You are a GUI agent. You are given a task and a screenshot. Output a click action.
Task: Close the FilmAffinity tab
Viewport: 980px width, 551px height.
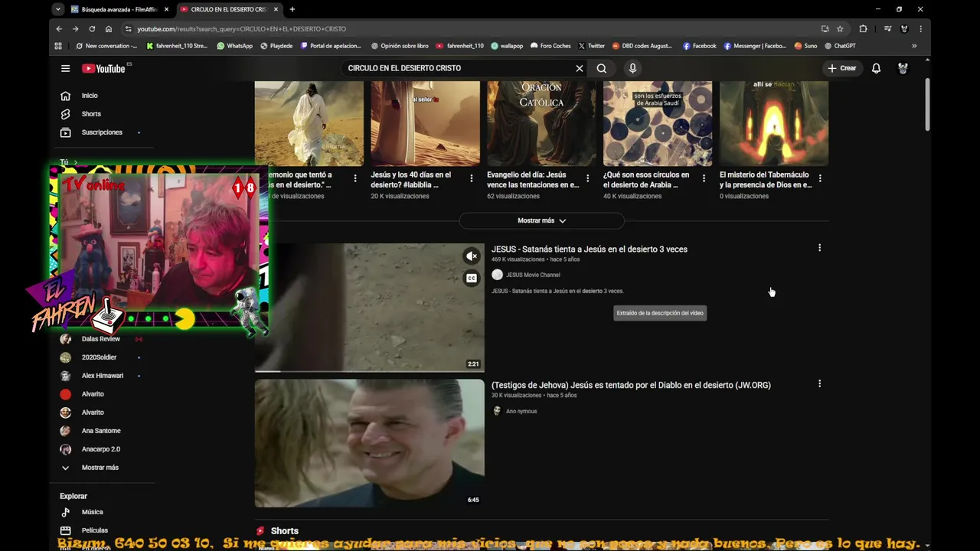point(166,9)
